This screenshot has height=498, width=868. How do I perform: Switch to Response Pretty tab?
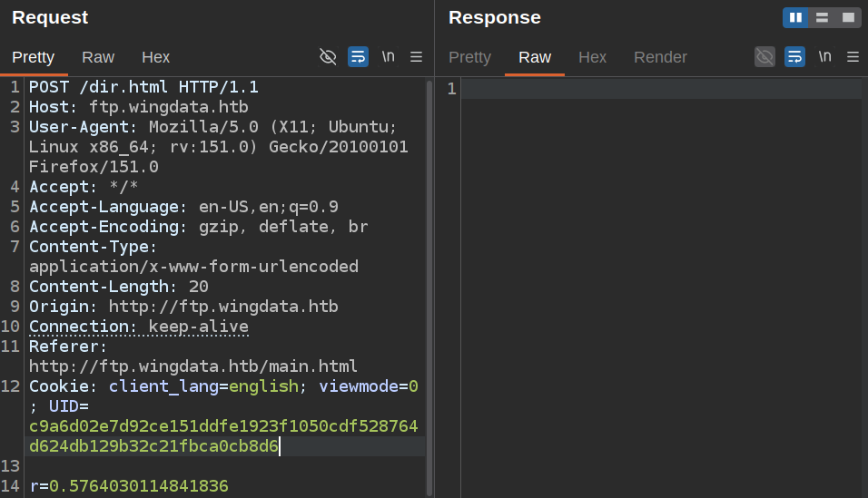coord(470,57)
